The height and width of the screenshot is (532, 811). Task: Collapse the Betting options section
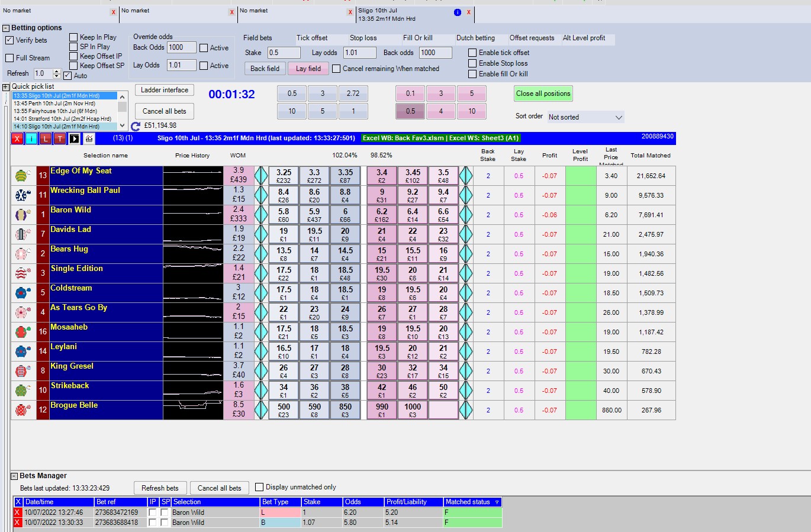tap(6, 28)
